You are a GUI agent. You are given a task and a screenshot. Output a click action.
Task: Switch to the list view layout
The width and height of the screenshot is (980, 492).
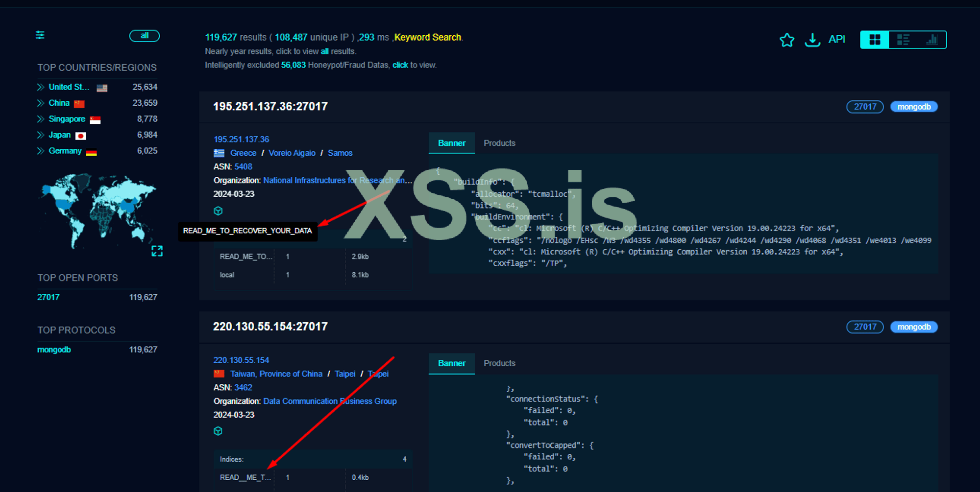(903, 40)
